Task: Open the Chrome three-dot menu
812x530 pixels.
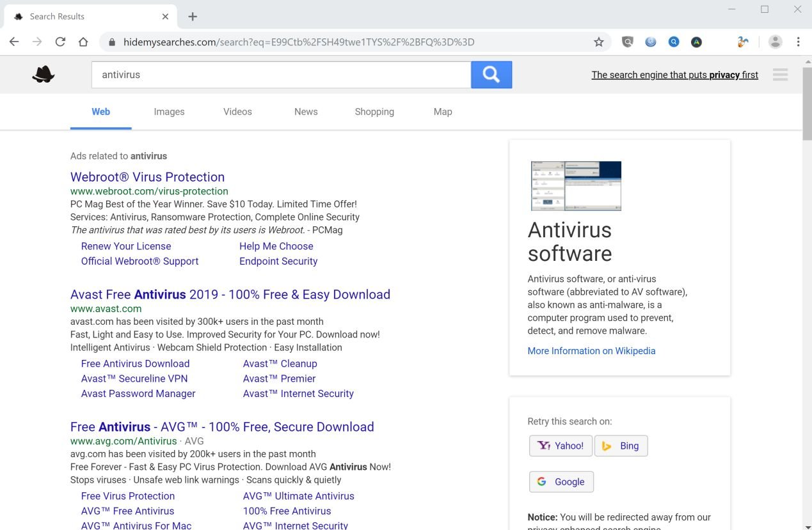Action: 798,42
